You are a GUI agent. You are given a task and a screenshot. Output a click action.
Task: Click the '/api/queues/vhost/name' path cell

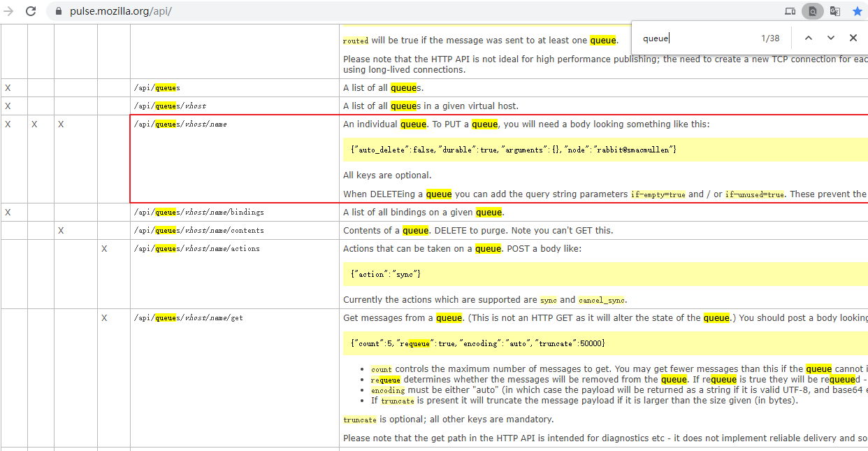[x=180, y=124]
